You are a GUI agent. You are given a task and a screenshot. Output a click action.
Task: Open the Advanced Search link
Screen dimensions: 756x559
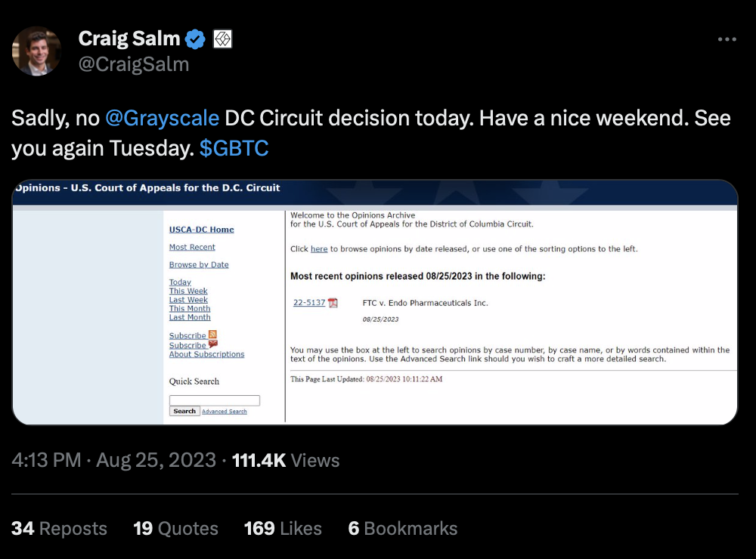[225, 412]
